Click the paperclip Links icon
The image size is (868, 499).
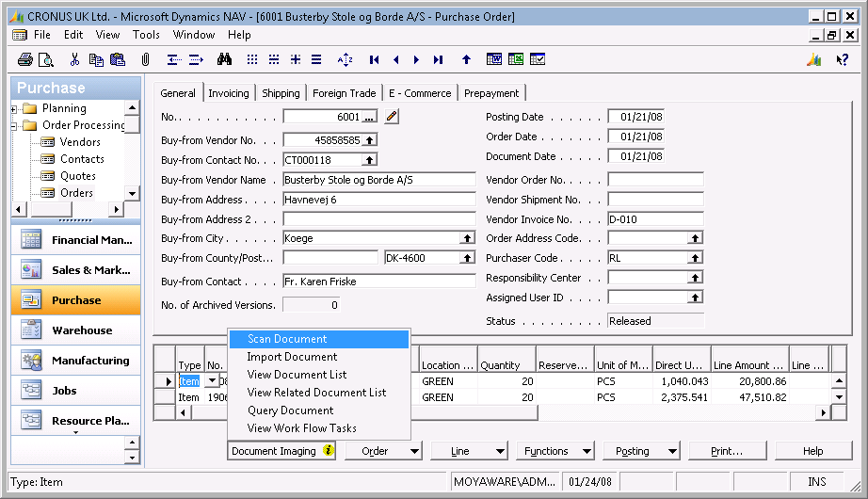pos(145,60)
